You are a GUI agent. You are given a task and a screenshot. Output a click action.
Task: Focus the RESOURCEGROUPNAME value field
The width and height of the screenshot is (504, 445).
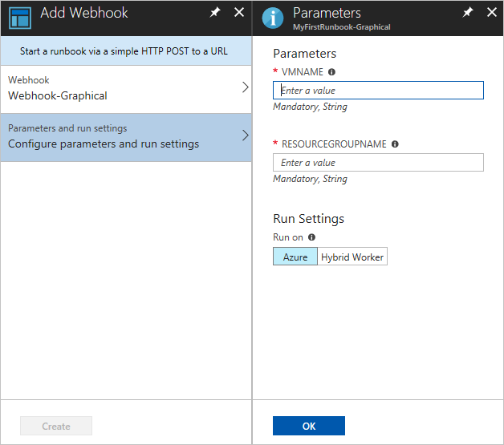pyautogui.click(x=378, y=163)
